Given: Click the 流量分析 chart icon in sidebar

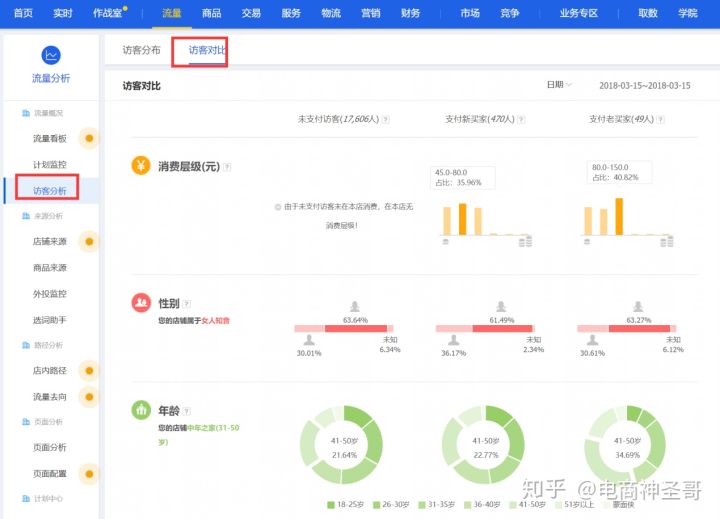Looking at the screenshot, I should point(50,55).
